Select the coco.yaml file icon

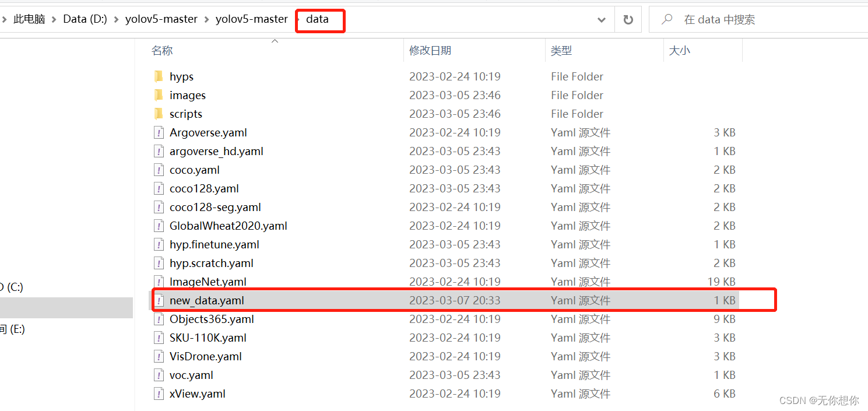tap(159, 170)
